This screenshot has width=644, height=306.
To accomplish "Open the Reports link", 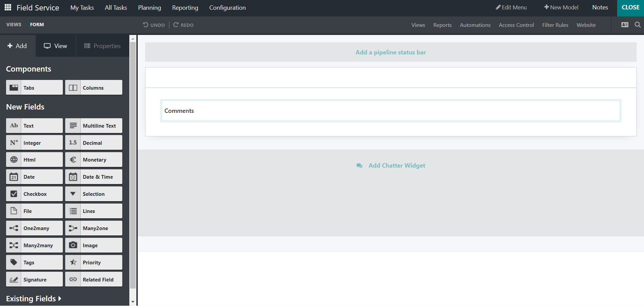I will [x=442, y=25].
